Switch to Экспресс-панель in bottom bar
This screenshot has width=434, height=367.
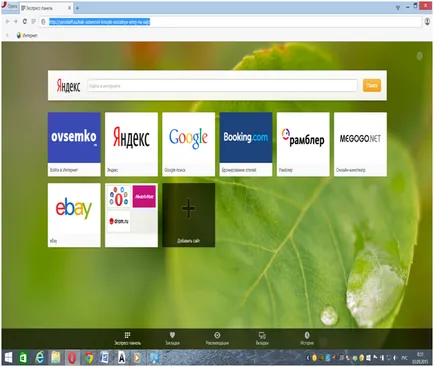click(127, 339)
